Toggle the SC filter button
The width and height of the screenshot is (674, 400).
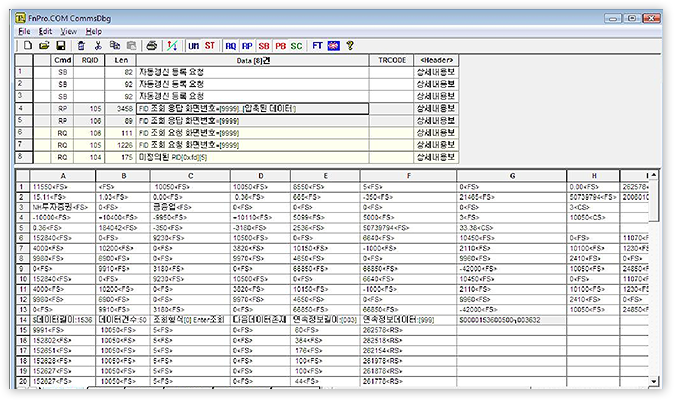point(296,46)
